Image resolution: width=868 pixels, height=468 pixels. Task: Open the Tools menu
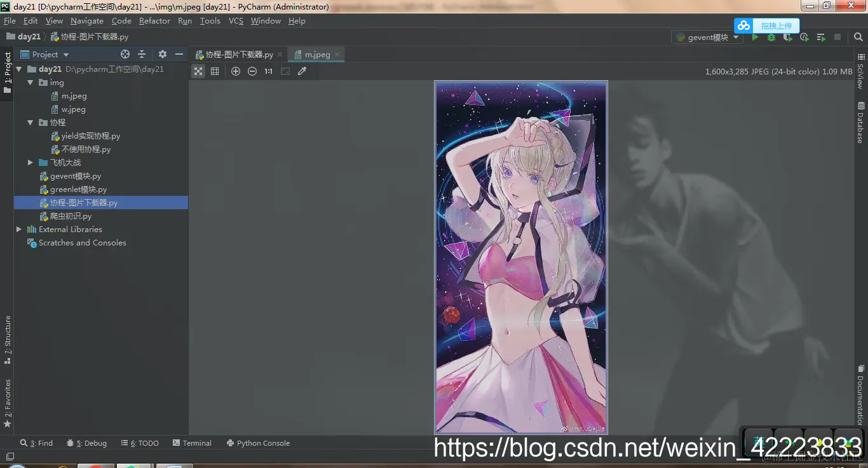210,21
